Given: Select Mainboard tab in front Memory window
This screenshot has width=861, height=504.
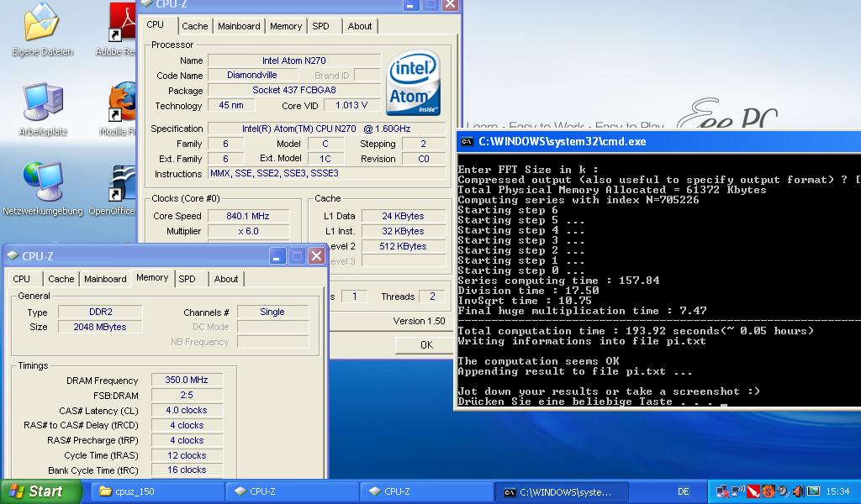Looking at the screenshot, I should pos(105,279).
